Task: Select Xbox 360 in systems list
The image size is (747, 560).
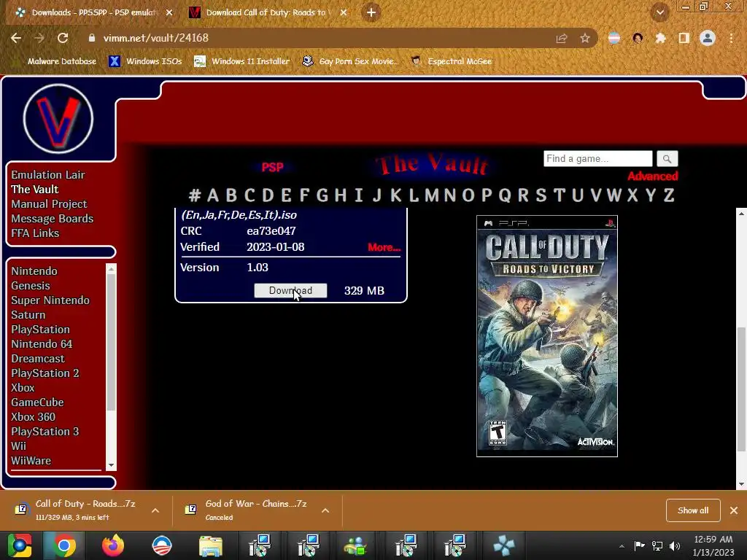Action: coord(34,417)
